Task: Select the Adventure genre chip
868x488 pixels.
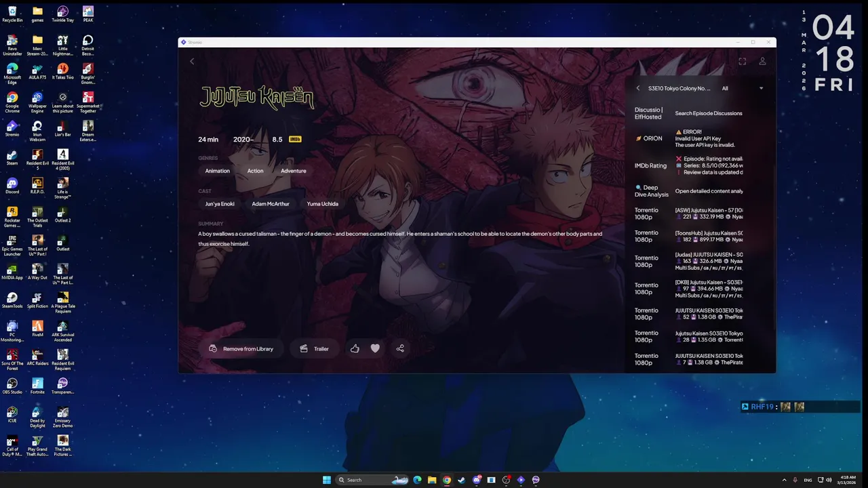Action: click(294, 171)
